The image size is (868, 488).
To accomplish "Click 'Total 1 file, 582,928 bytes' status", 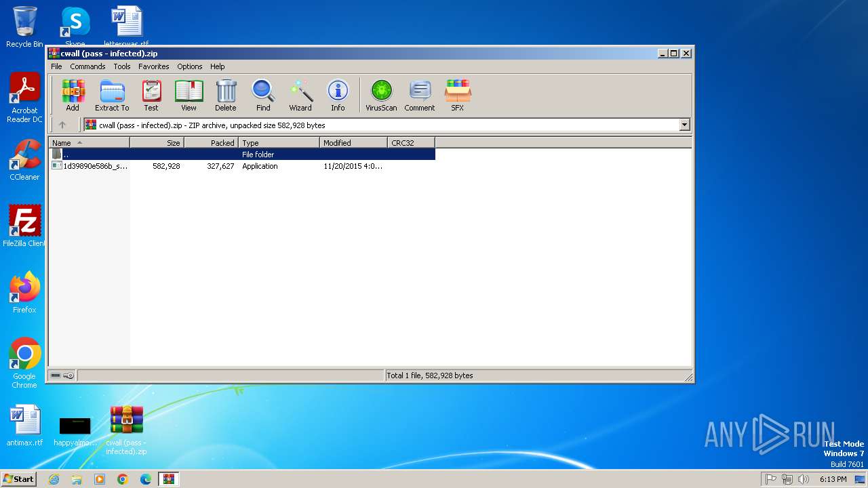I will (429, 375).
